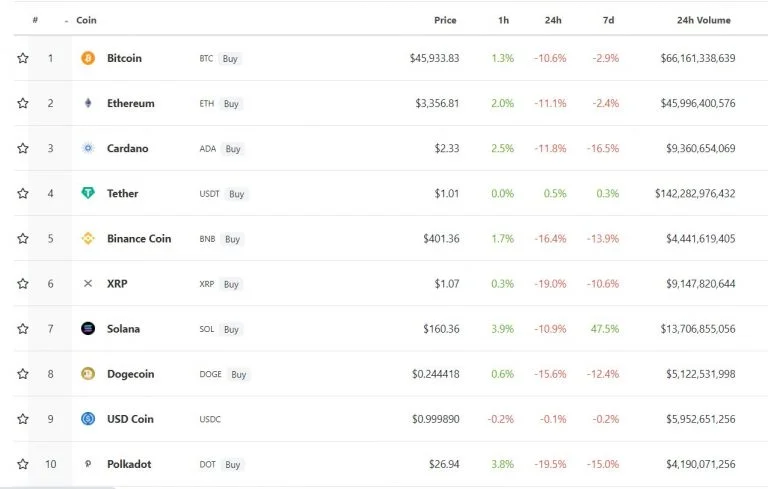Toggle the favorite star for Bitcoin
Viewport: 768px width, 489px height.
(23, 58)
